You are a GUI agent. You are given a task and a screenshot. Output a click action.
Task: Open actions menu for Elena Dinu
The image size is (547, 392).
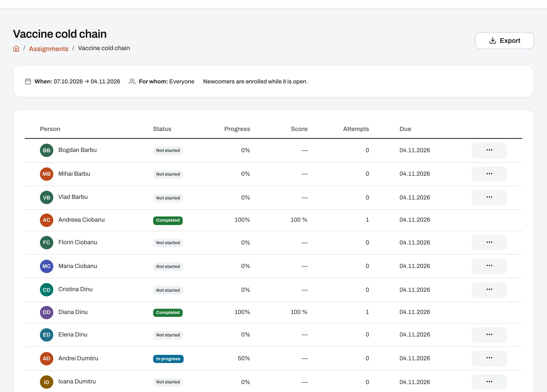tap(489, 335)
